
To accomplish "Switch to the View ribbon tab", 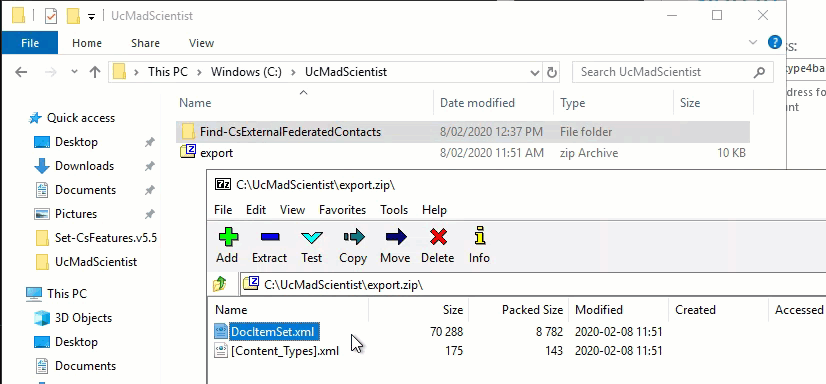I will 201,43.
